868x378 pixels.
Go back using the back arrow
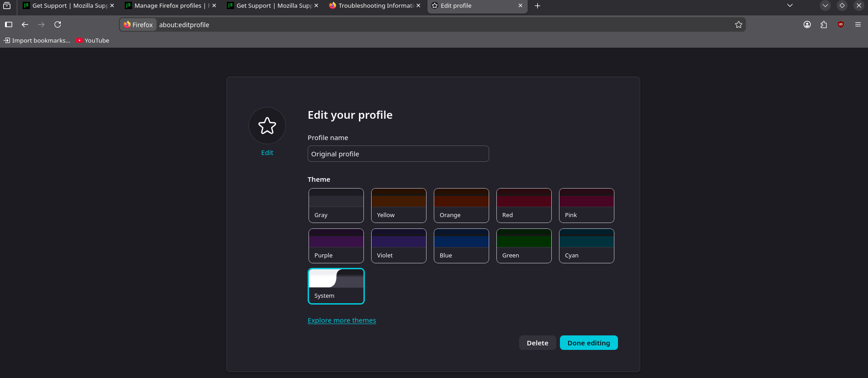(25, 24)
